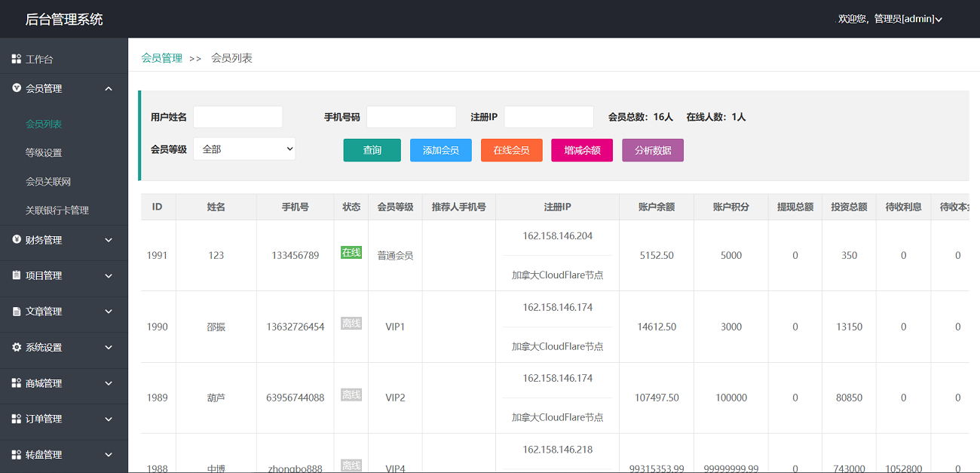This screenshot has width=980, height=473.
Task: Click the 工作台 dashboard icon in sidebar
Action: click(17, 59)
